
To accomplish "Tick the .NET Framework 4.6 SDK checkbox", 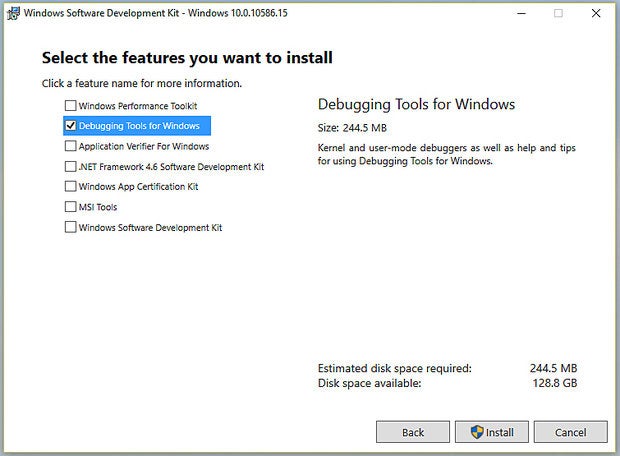I will tap(70, 166).
